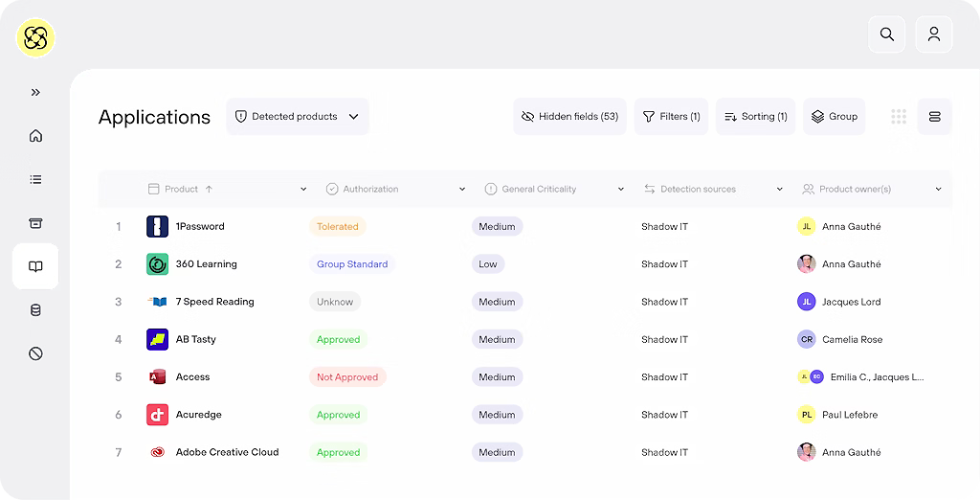Open the blocked circle sidebar icon

35,353
